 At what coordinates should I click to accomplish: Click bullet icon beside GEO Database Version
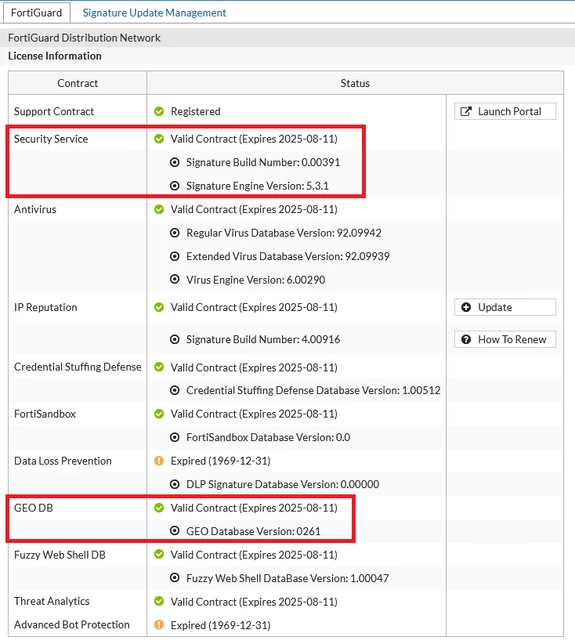pos(175,531)
